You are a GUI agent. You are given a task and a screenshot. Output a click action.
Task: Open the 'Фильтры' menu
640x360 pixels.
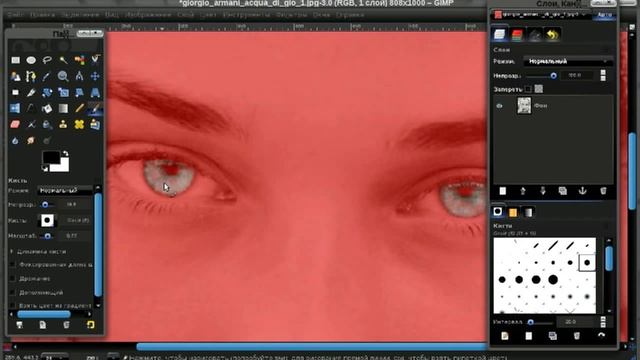click(x=291, y=15)
